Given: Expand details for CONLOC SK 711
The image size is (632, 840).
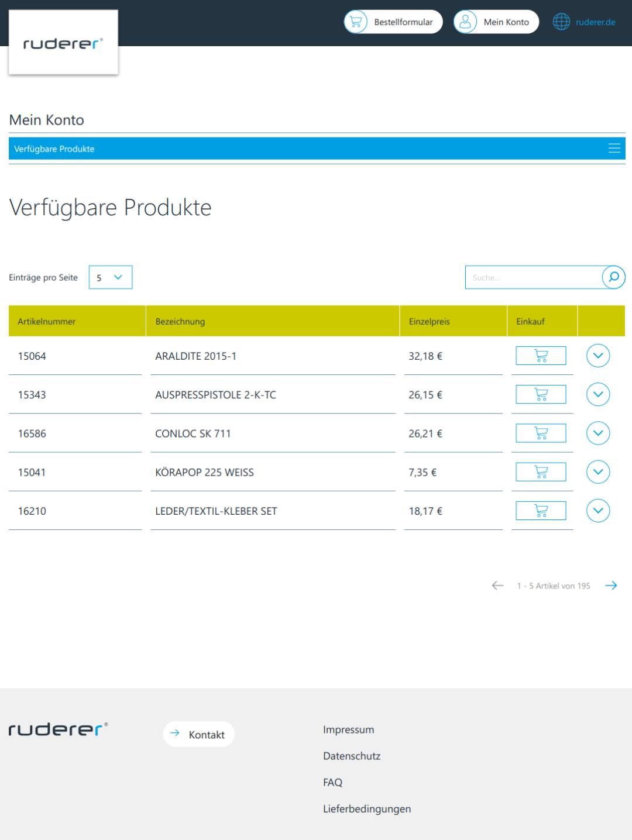Looking at the screenshot, I should [x=598, y=433].
